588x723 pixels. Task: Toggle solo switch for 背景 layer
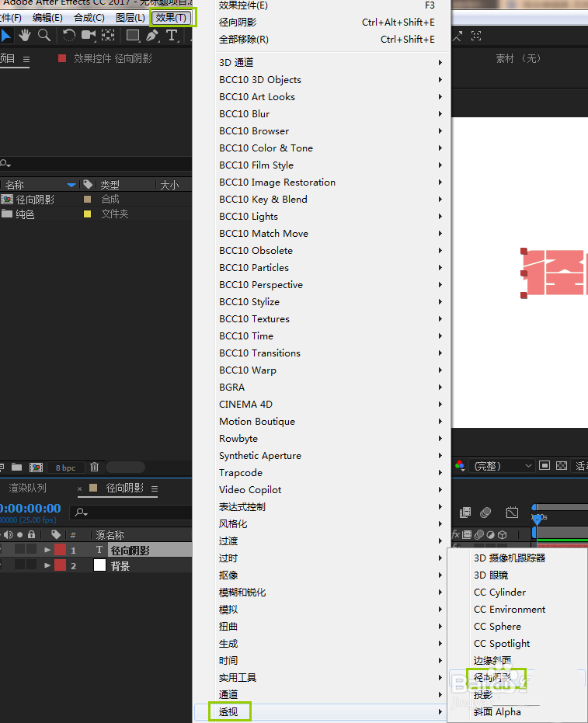pos(20,565)
